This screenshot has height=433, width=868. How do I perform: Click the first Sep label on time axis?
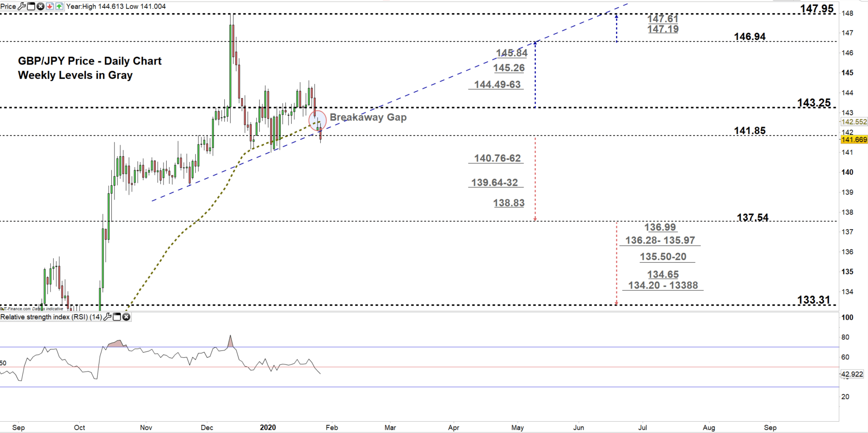pos(19,428)
